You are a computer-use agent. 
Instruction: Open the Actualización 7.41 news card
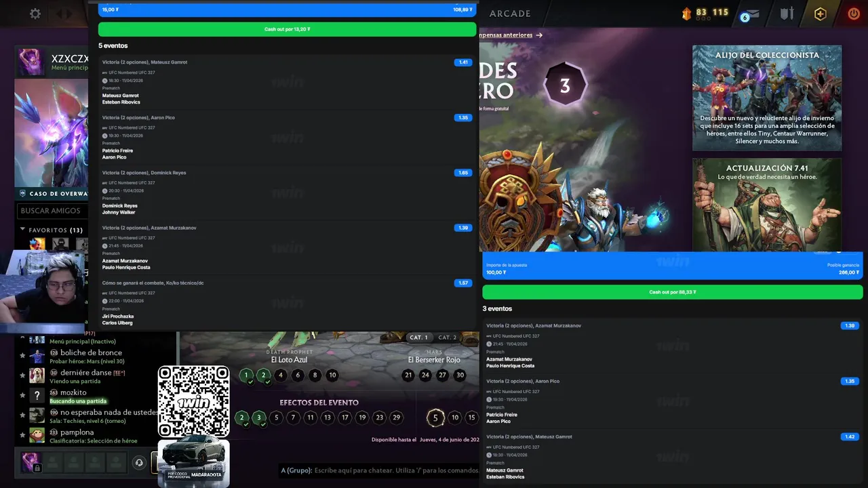click(x=767, y=205)
